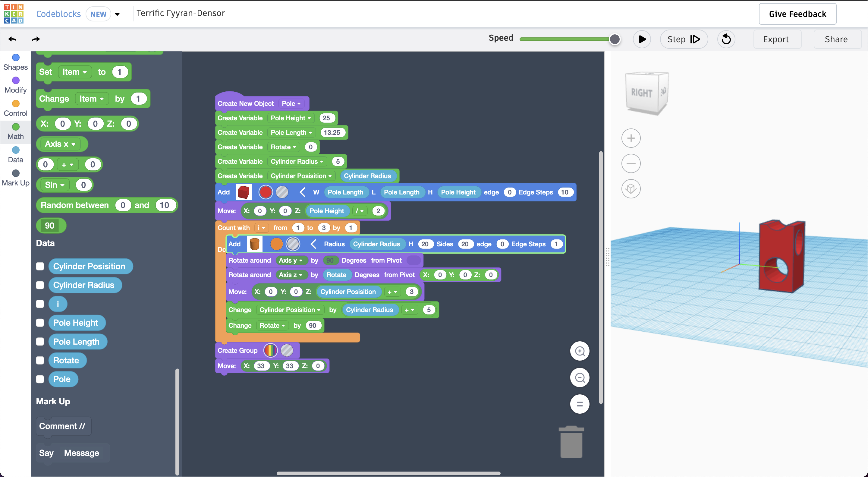Viewport: 868px width, 477px height.
Task: Open the Codeblocks NEW dropdown arrow
Action: pyautogui.click(x=117, y=14)
